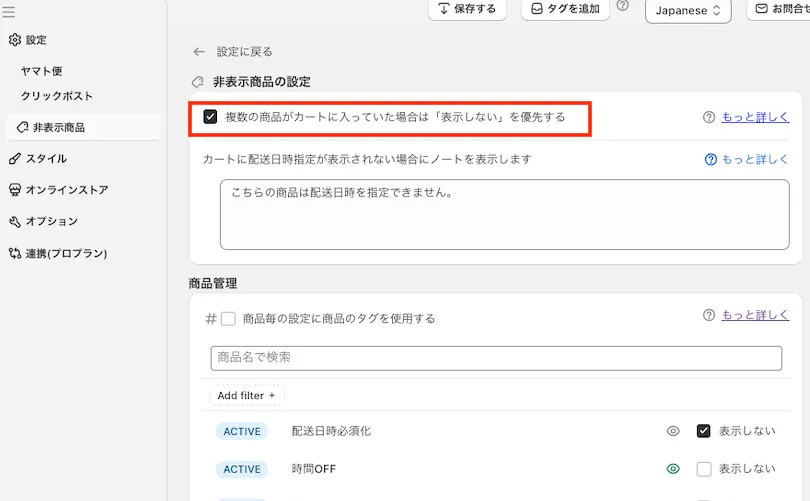The image size is (810, 501).
Task: Open オンラインストア in the sidebar
Action: click(x=66, y=190)
